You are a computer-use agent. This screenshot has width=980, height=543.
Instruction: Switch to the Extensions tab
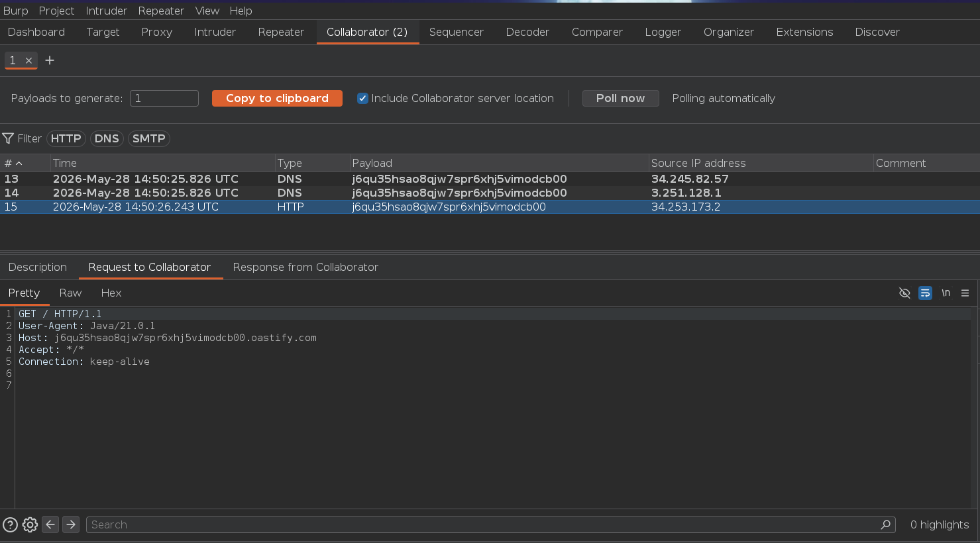804,32
